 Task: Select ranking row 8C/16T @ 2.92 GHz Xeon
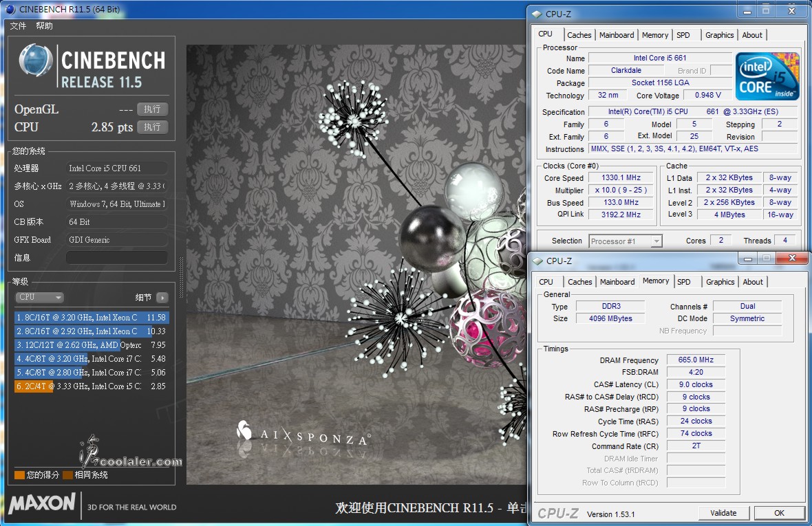click(92, 331)
